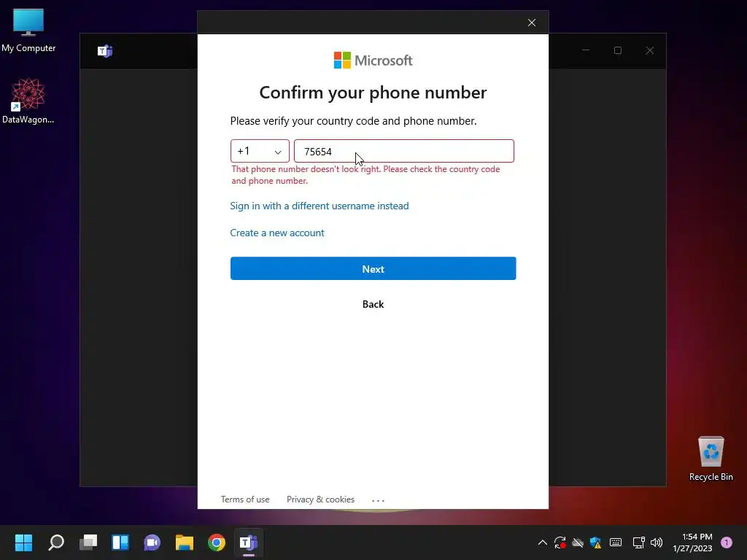Open the Widgets taskbar icon
747x560 pixels.
click(x=120, y=542)
